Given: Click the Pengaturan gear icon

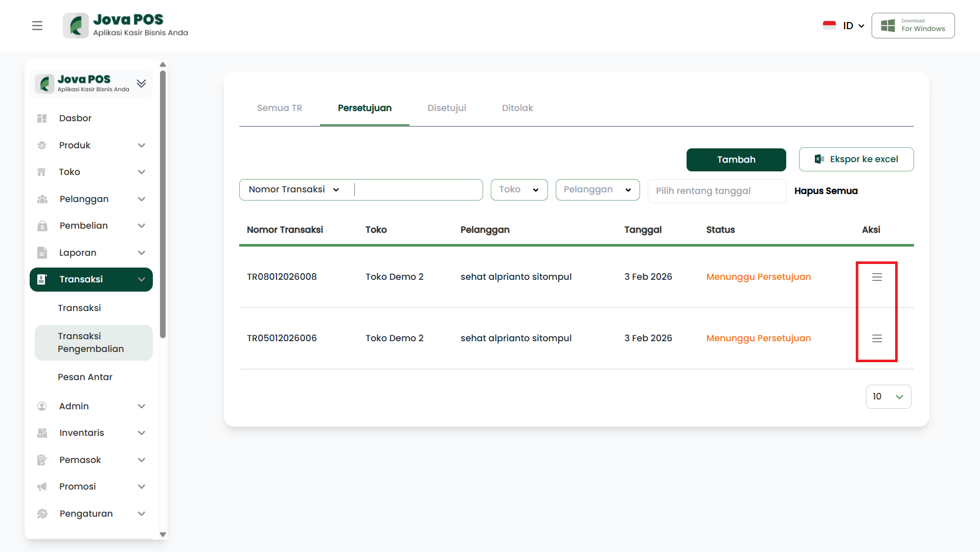Looking at the screenshot, I should [x=42, y=514].
